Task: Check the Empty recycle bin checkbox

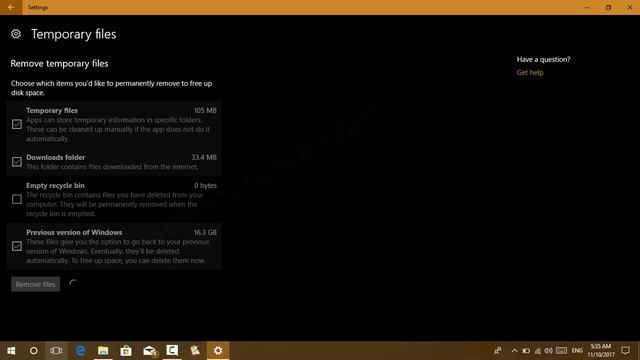Action: click(17, 199)
